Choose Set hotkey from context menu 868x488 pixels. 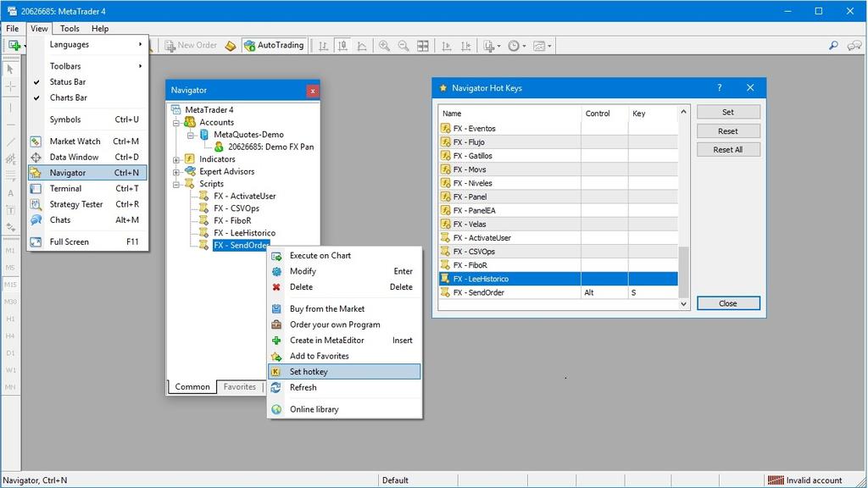[x=344, y=372]
